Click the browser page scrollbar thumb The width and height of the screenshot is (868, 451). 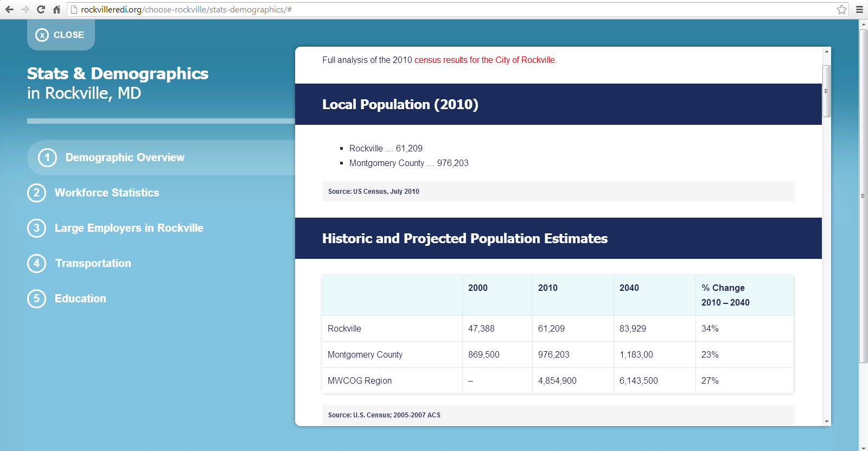tap(863, 196)
